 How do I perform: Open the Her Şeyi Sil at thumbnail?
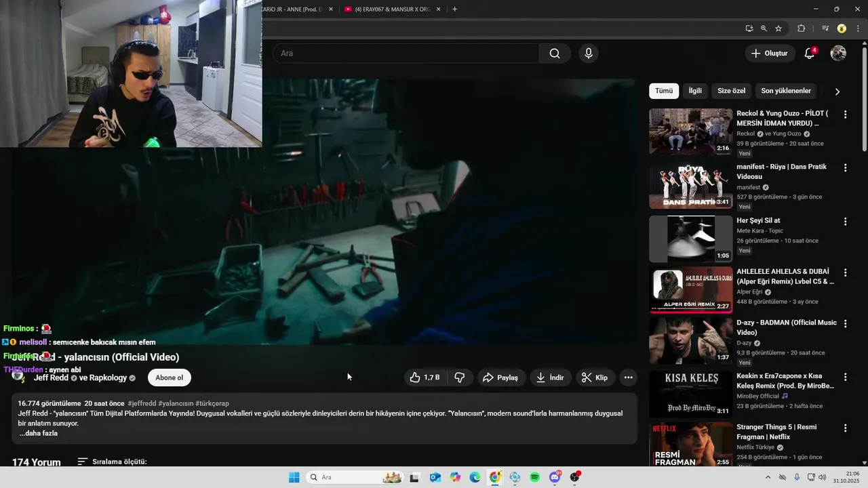[x=690, y=239]
